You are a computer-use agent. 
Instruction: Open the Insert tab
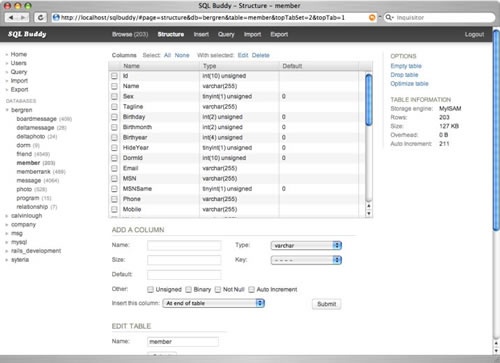(x=201, y=34)
